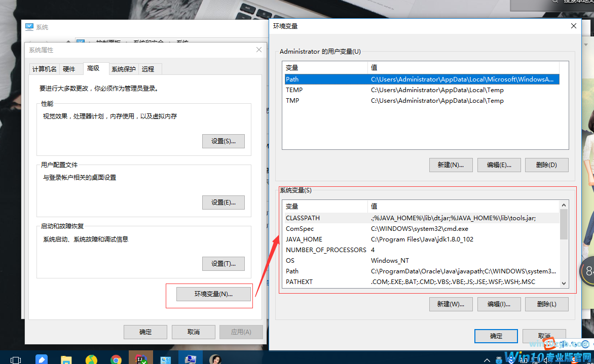Switch to the 计算机名 tab
Image resolution: width=594 pixels, height=364 pixels.
pos(44,68)
